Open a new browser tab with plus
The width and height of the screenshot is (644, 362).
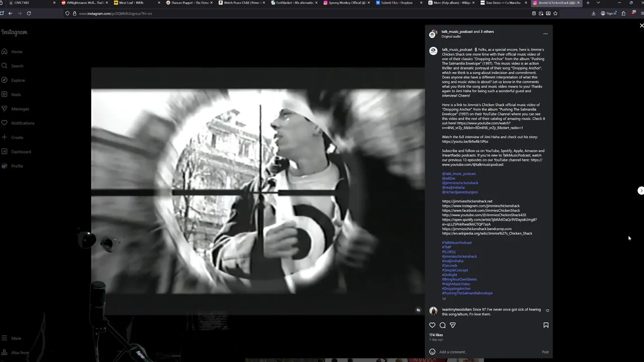pos(588,3)
